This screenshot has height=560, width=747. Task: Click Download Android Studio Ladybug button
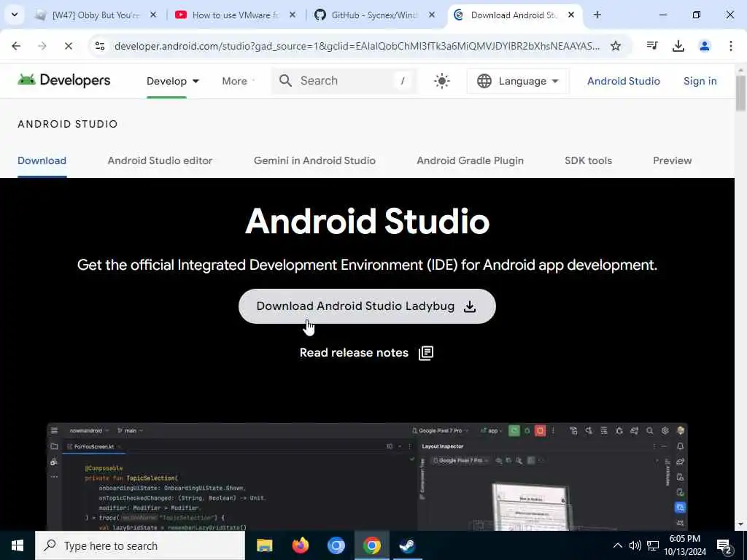click(367, 306)
